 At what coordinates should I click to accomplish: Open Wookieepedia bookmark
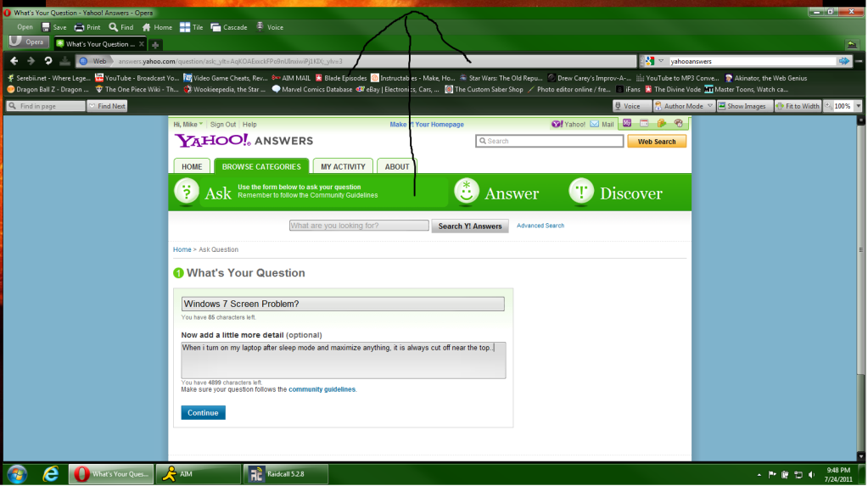click(226, 89)
